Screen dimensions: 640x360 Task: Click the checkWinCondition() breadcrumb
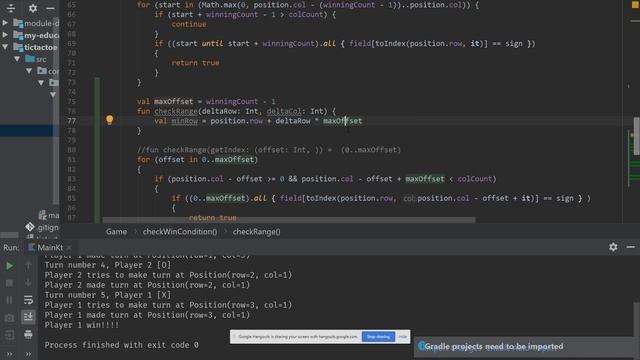click(180, 232)
